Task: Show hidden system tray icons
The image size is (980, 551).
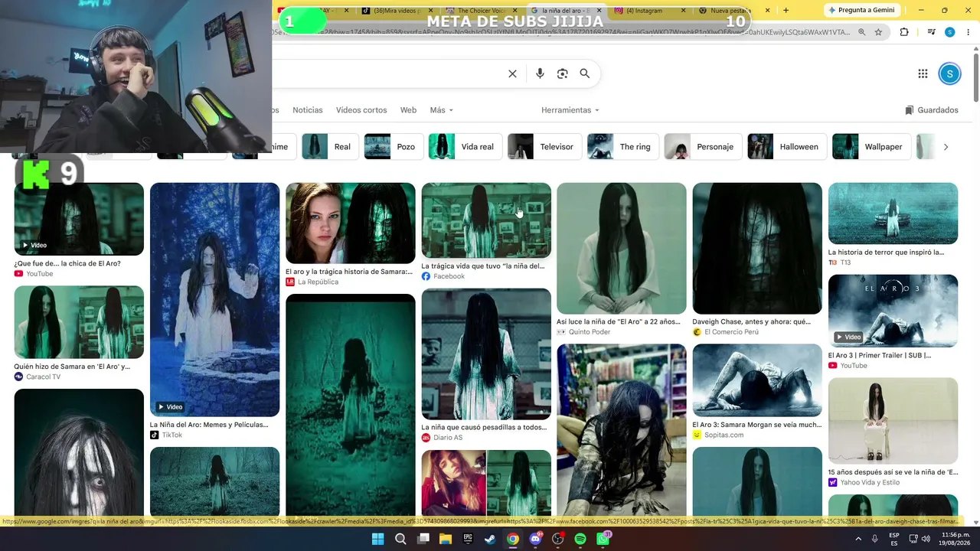Action: coord(857,539)
